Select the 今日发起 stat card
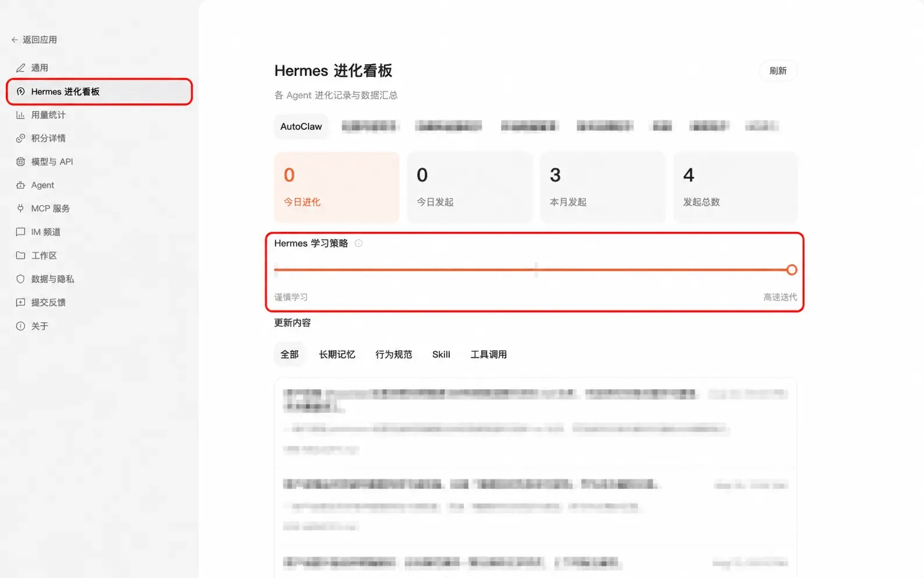Image resolution: width=924 pixels, height=578 pixels. [470, 188]
